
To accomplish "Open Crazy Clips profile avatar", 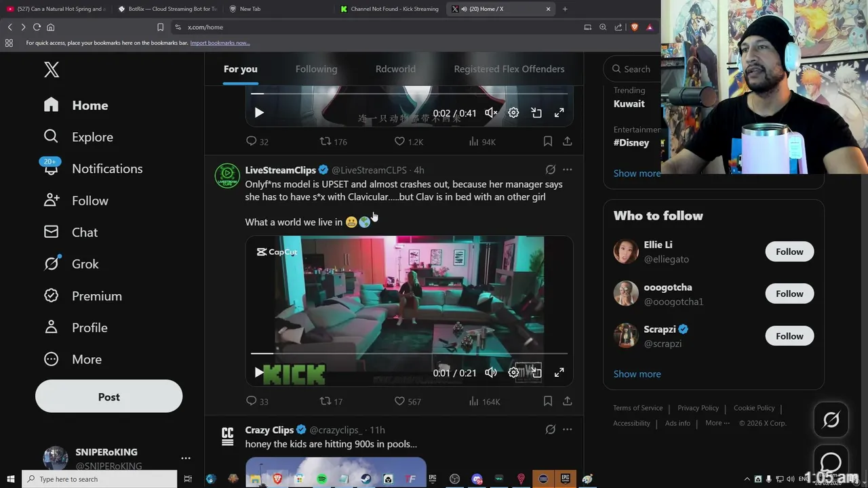I will point(227,435).
